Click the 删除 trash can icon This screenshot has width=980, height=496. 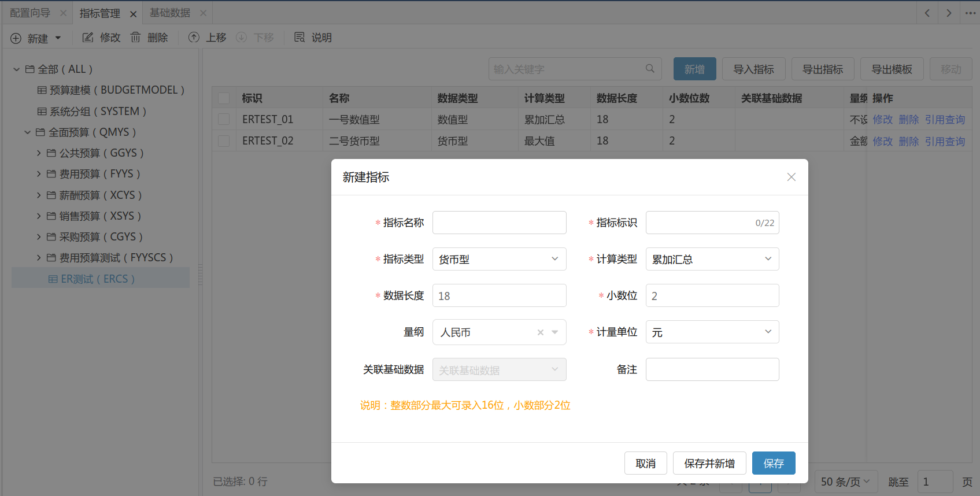click(x=135, y=38)
